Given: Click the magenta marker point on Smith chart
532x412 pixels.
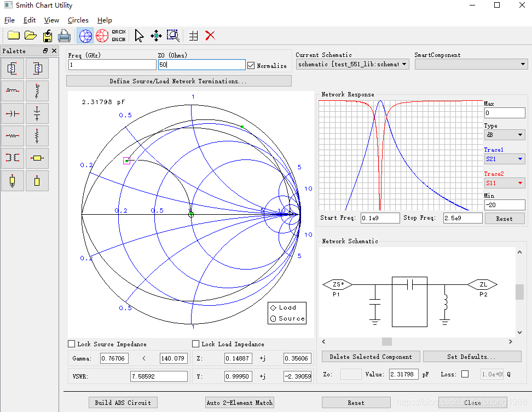Looking at the screenshot, I should (x=126, y=161).
